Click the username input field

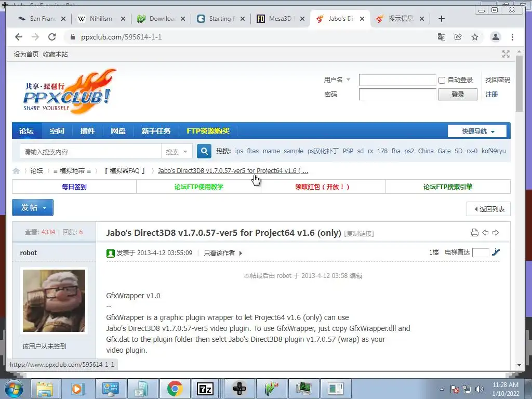(x=397, y=79)
